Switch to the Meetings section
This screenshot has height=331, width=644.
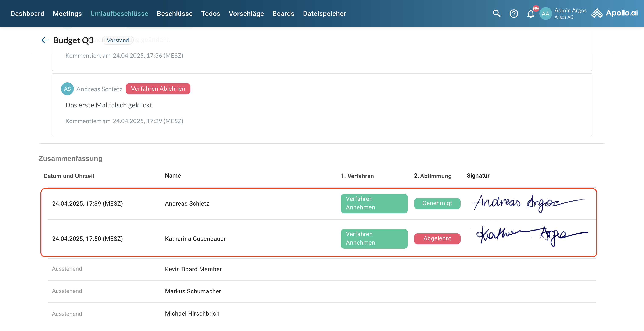67,14
